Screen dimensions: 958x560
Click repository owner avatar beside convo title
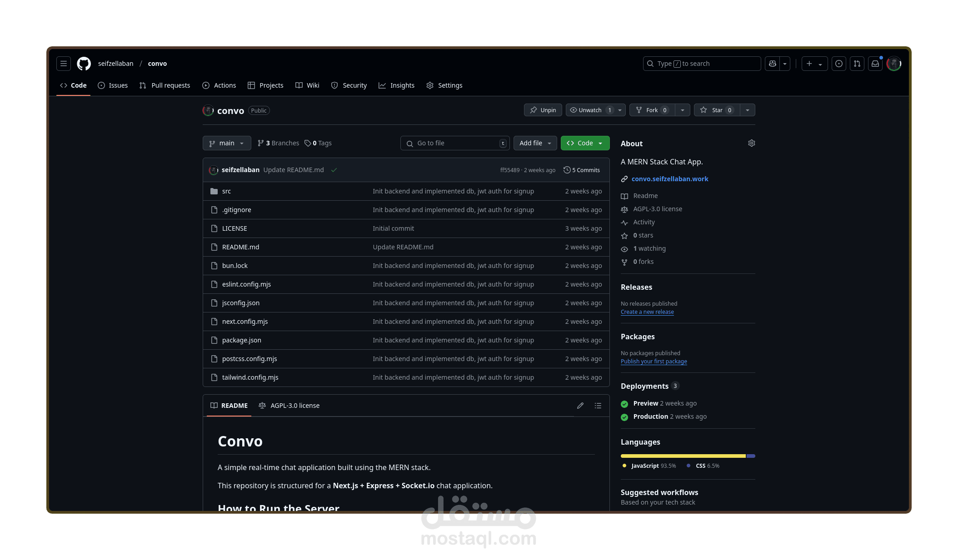(208, 110)
